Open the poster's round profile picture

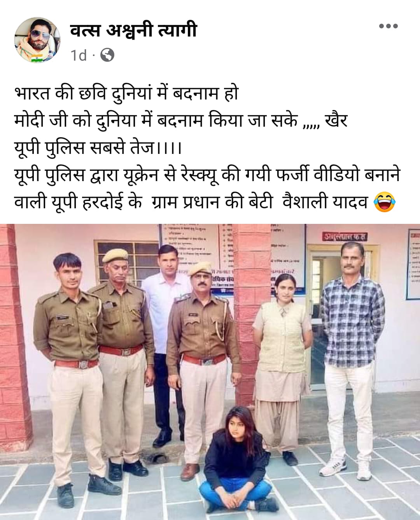[37, 40]
